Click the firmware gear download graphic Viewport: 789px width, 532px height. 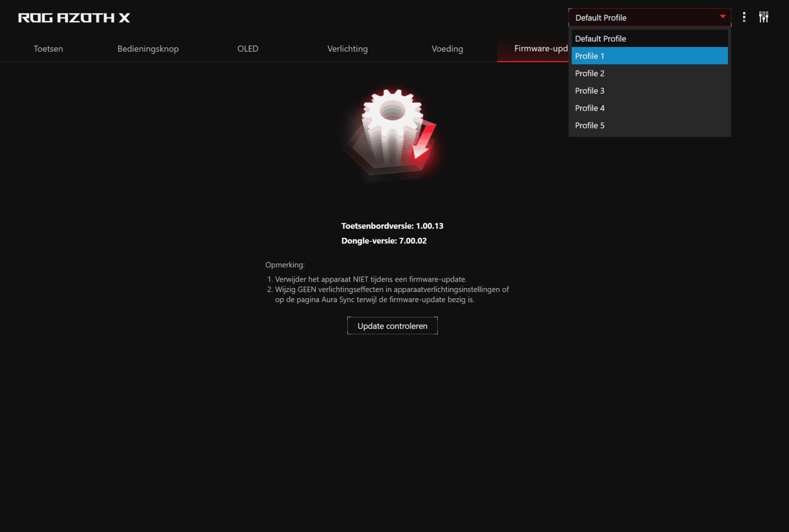pos(392,135)
